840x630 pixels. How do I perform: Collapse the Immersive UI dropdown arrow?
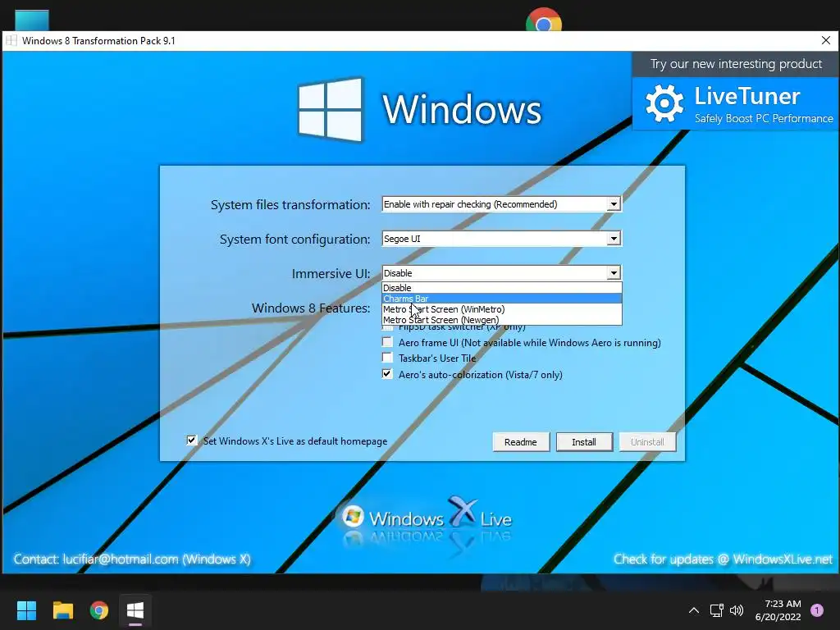pyautogui.click(x=614, y=272)
